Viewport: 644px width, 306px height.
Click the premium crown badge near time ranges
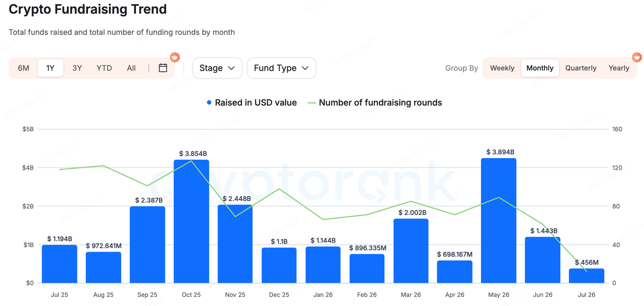(175, 57)
